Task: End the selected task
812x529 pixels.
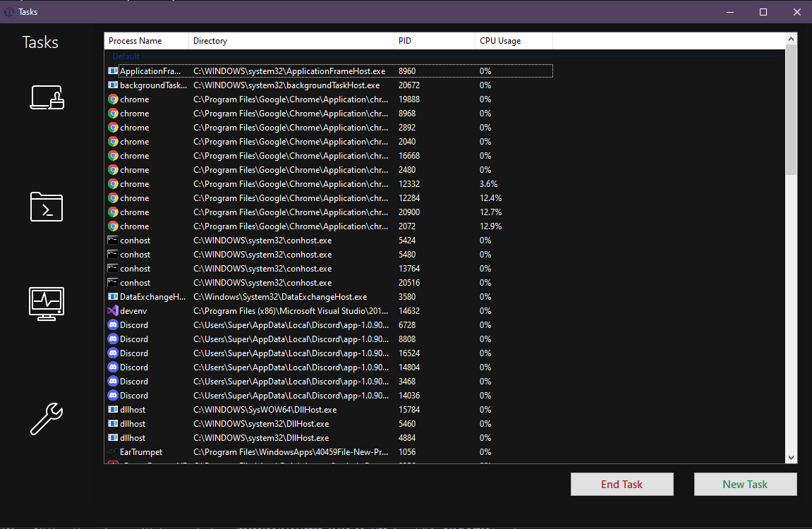Action: (x=622, y=485)
